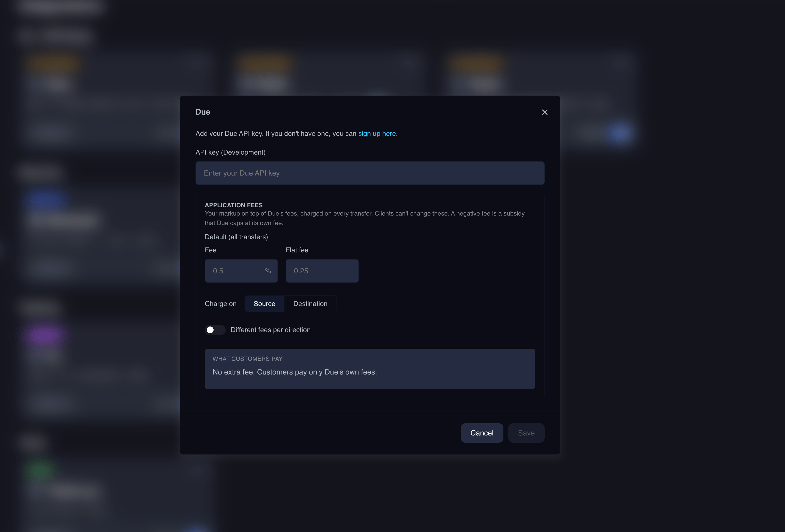Click the percent sign in the Fee field

pos(268,271)
